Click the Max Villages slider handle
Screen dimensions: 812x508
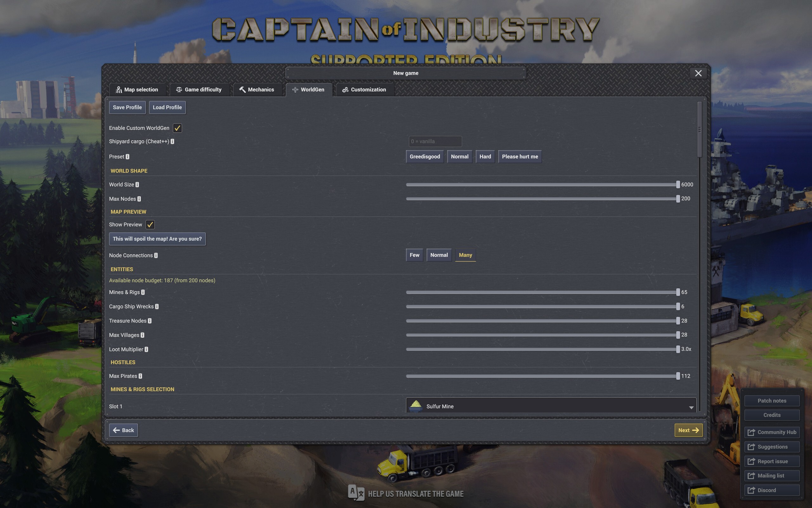(678, 335)
